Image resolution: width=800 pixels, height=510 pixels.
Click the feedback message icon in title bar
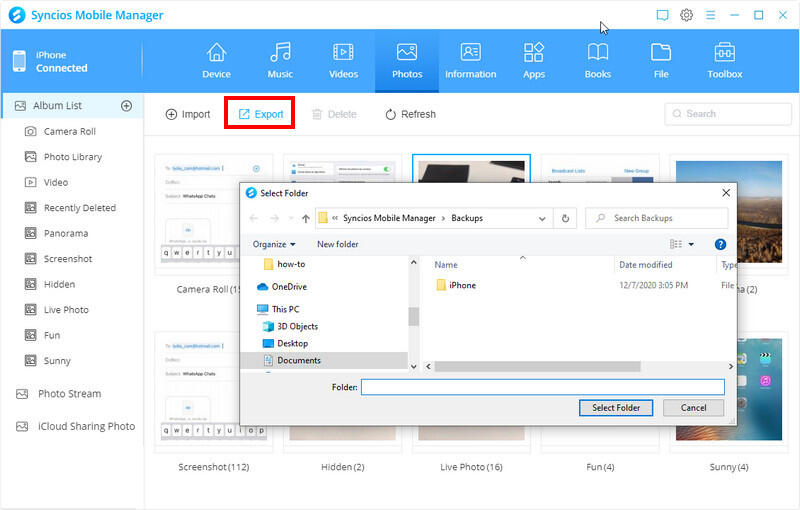(662, 15)
